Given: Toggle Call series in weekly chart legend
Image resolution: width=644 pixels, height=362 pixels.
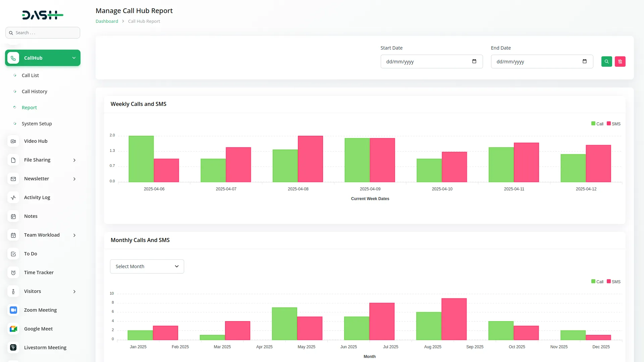Looking at the screenshot, I should pyautogui.click(x=597, y=124).
